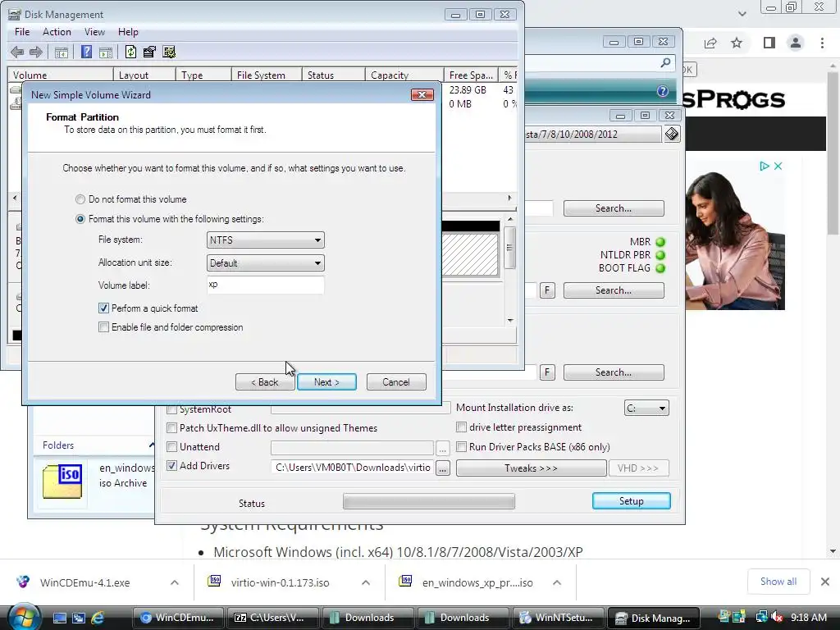Click the search magnifier in Explorer window

(x=665, y=63)
